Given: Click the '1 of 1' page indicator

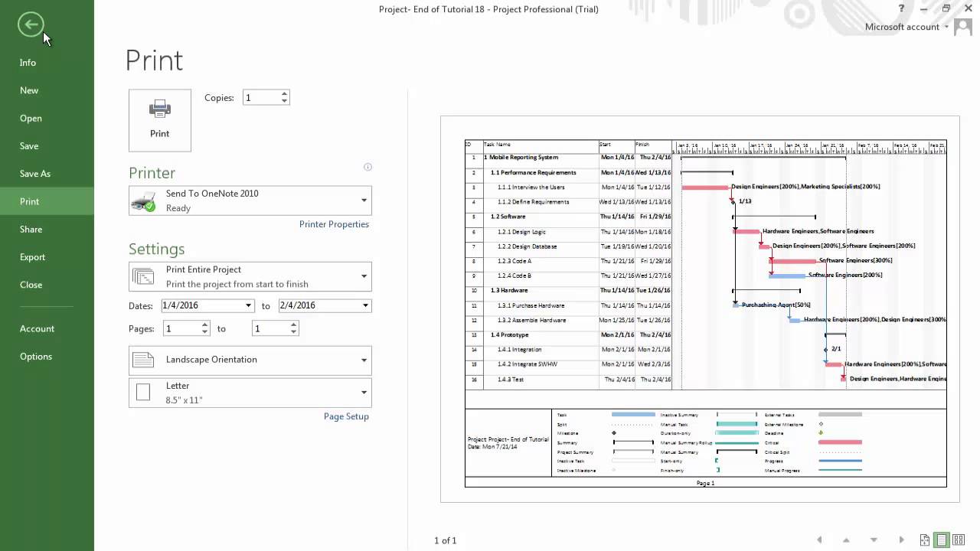Looking at the screenshot, I should pos(445,540).
